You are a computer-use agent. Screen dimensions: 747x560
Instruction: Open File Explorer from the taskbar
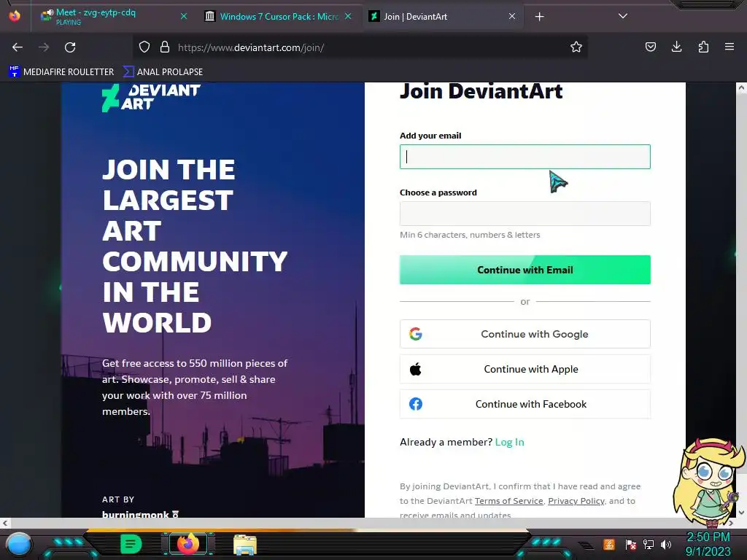pyautogui.click(x=245, y=544)
